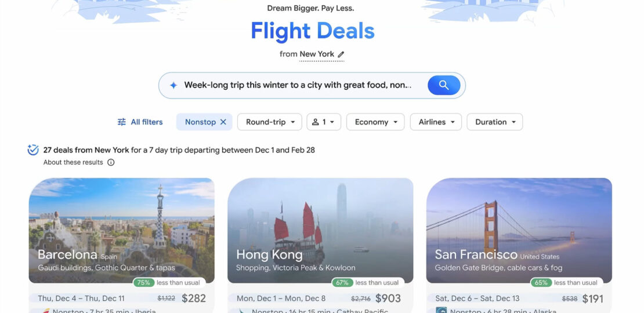Remove the Nonstop filter with X

[223, 122]
